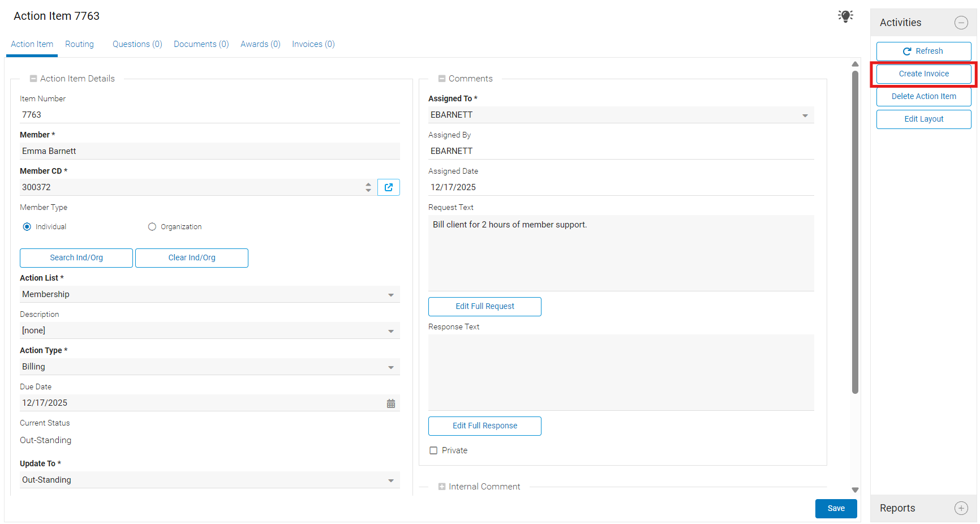Open the Due Date calendar picker
The image size is (980, 524).
click(391, 403)
